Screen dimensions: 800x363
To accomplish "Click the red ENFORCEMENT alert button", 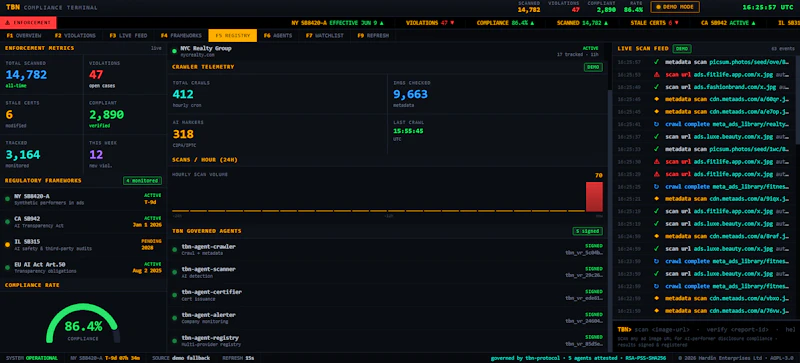I will 28,23.
